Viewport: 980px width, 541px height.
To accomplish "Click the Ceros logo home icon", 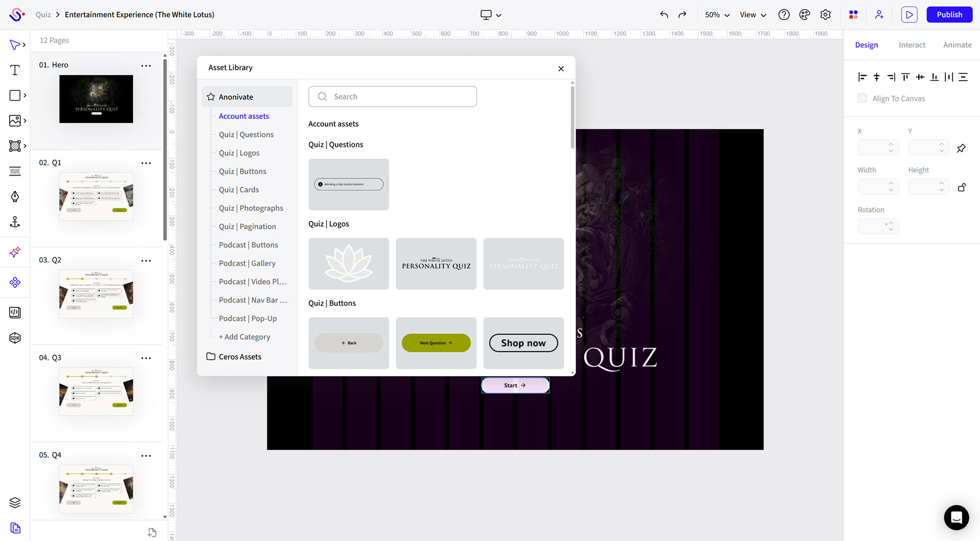I will tap(16, 14).
